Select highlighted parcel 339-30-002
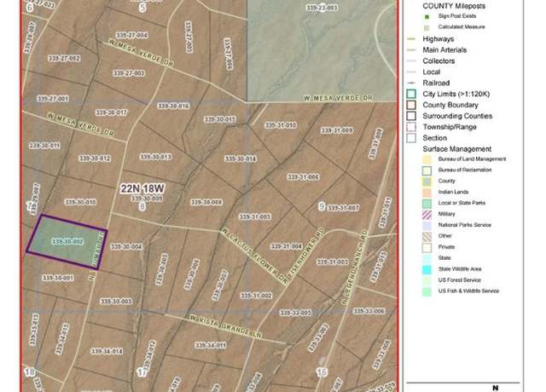This screenshot has height=392, width=546. (x=67, y=241)
